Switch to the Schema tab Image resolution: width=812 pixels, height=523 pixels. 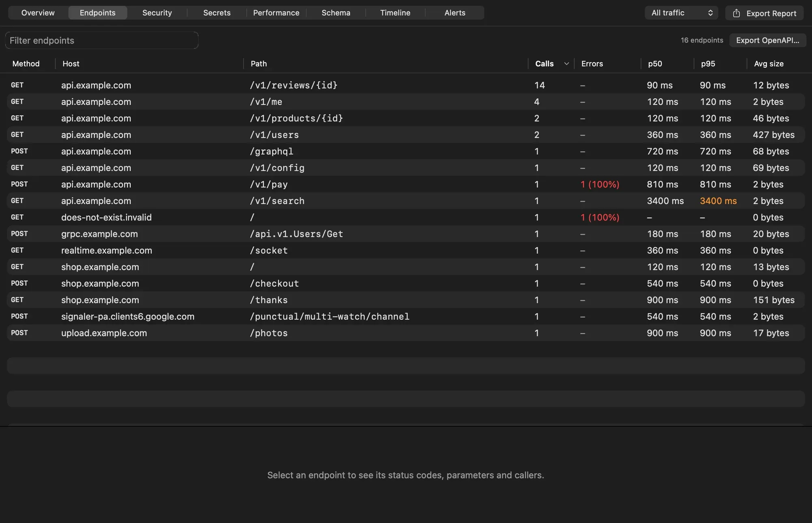[x=336, y=13]
